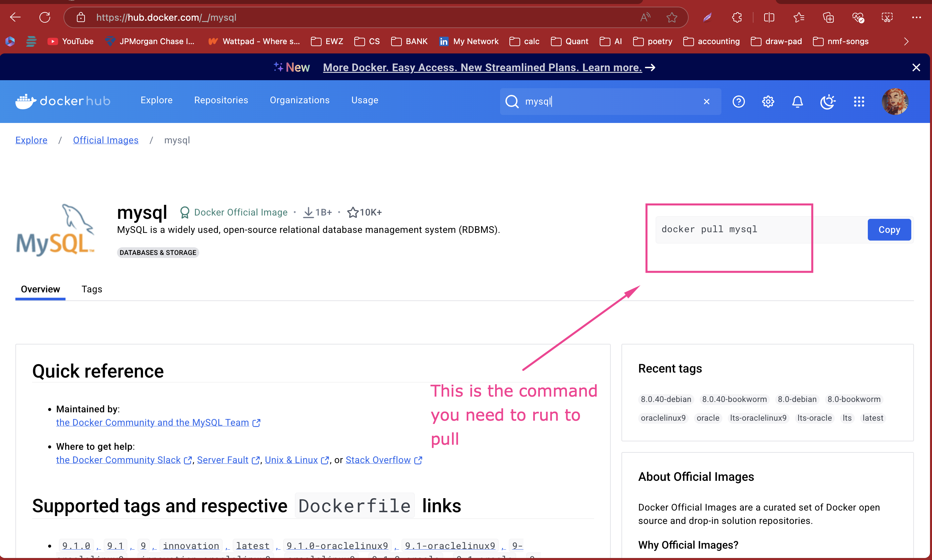Open the YouTube bookmark

tap(70, 41)
